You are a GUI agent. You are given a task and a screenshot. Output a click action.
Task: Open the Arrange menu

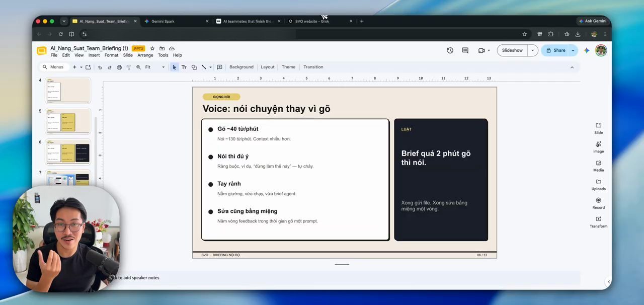click(x=145, y=55)
